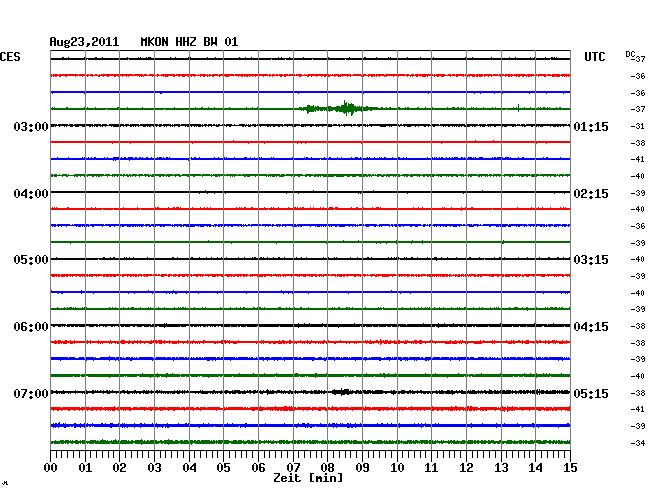650x494 pixels.
Task: Click the "02:15" UTC time label
Action: pyautogui.click(x=591, y=194)
